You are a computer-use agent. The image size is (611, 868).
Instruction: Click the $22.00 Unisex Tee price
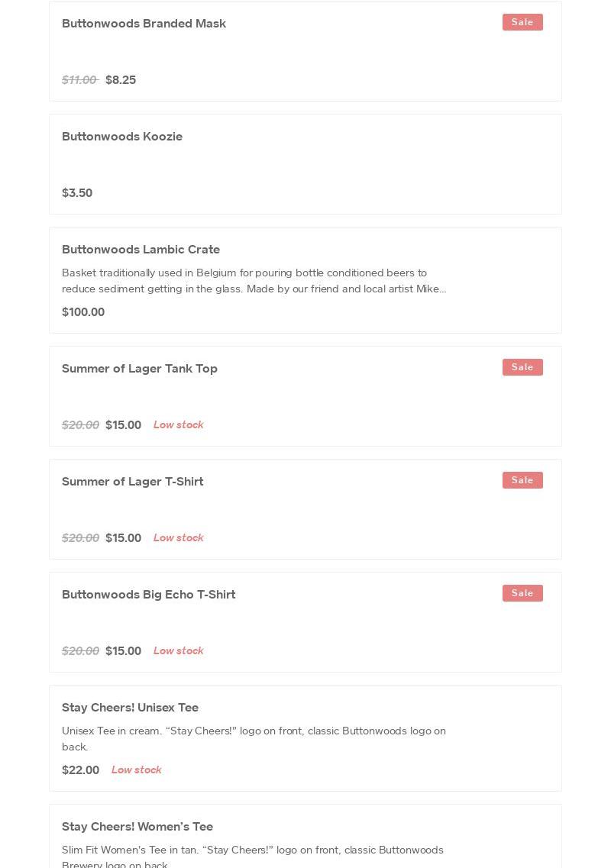point(80,770)
